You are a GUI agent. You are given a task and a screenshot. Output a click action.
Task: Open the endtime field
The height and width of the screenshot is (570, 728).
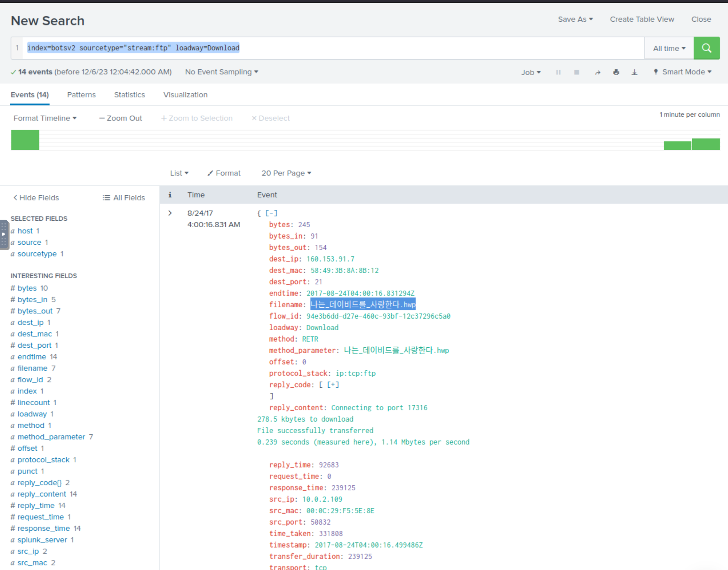click(32, 356)
